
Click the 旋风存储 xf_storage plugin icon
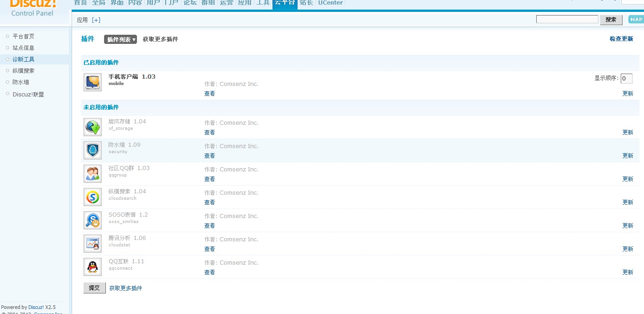coord(93,127)
